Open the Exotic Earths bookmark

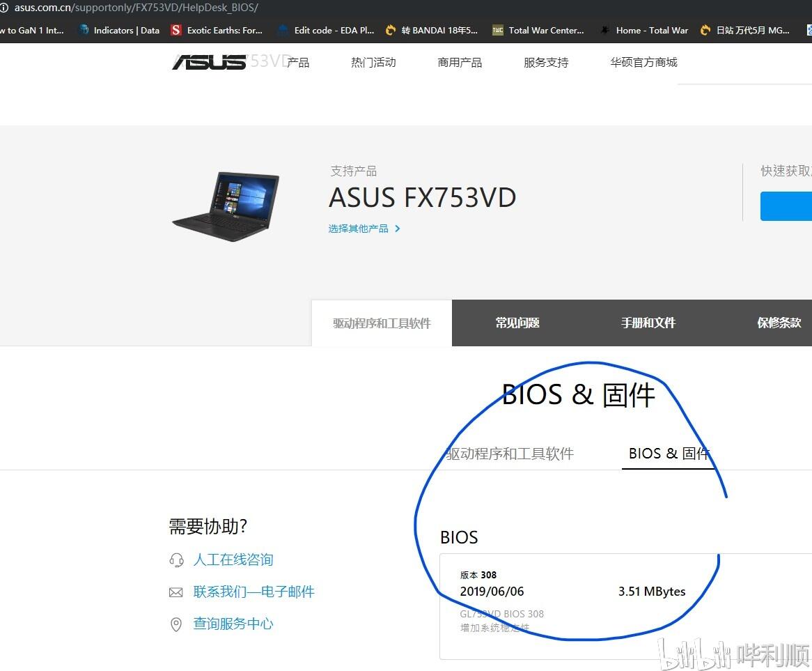point(217,30)
